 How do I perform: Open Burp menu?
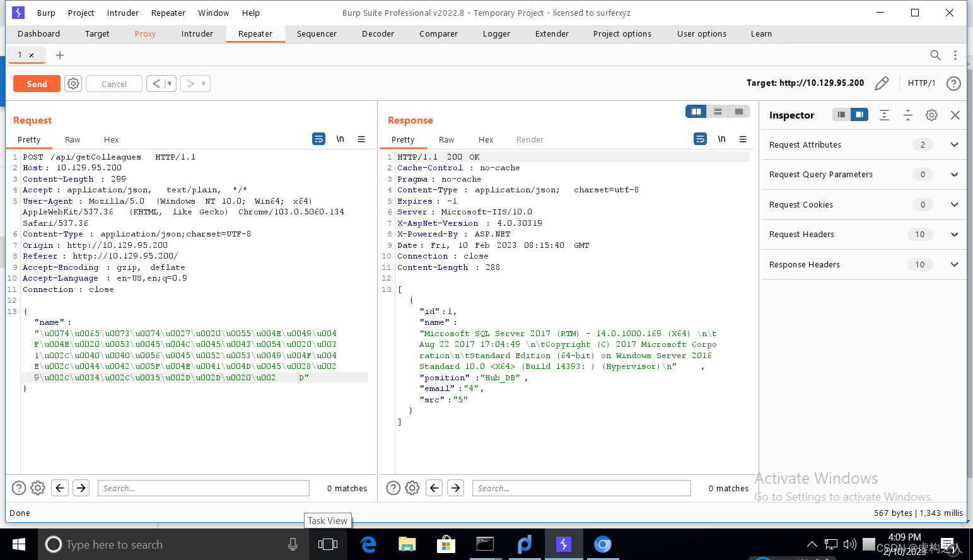[x=46, y=13]
